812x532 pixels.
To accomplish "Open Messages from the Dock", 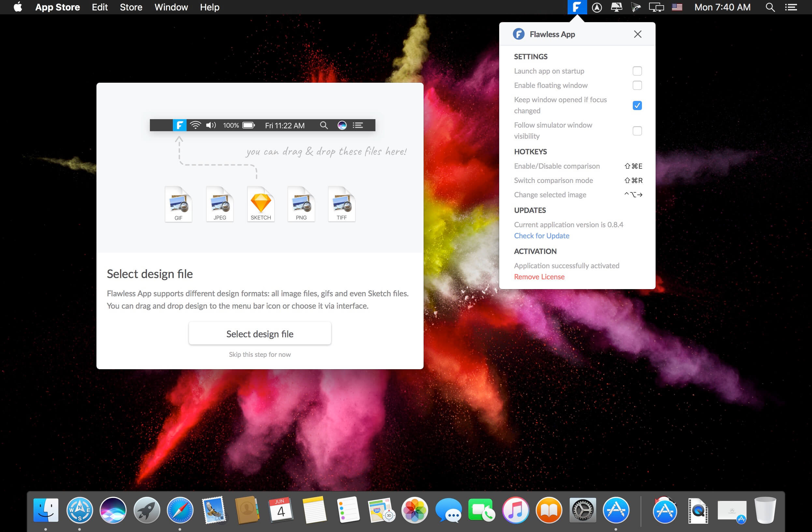I will (448, 510).
